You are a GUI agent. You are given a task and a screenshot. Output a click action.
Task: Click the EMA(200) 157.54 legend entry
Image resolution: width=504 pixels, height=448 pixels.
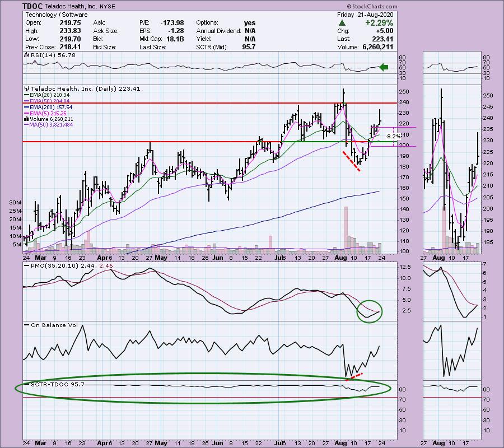pos(51,108)
